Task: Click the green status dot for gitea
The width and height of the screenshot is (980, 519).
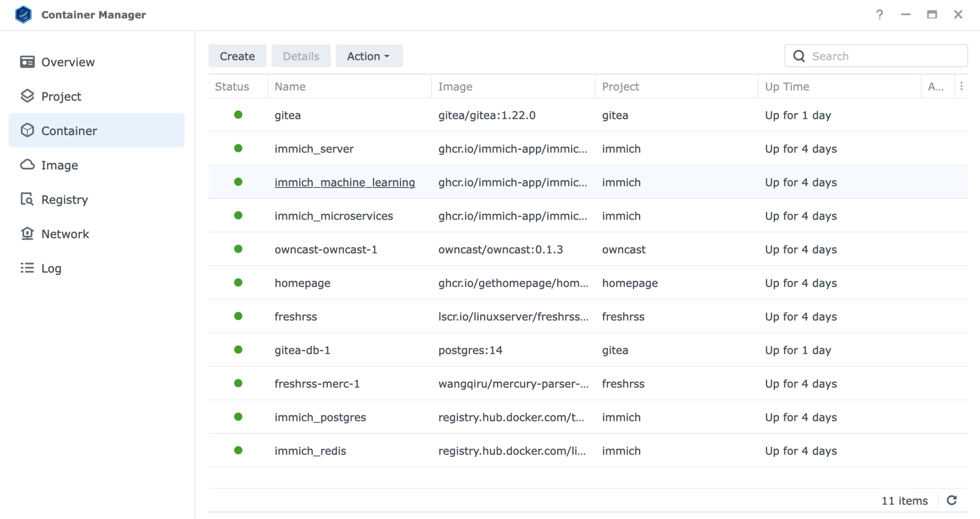Action: tap(236, 115)
